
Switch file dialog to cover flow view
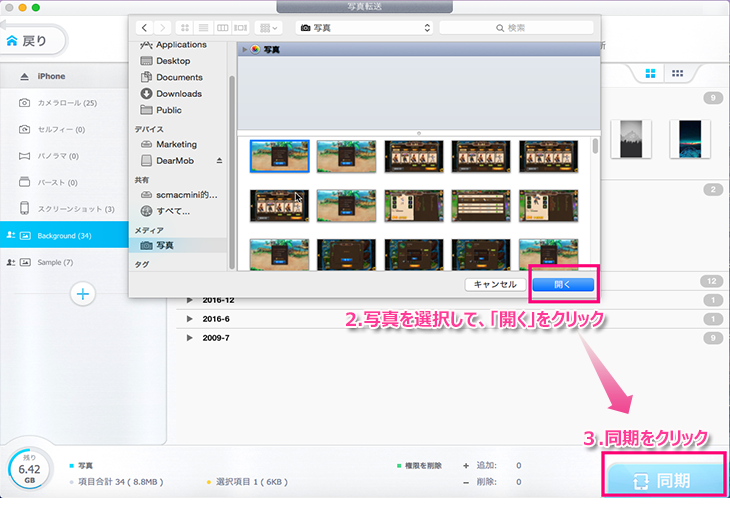tap(240, 28)
